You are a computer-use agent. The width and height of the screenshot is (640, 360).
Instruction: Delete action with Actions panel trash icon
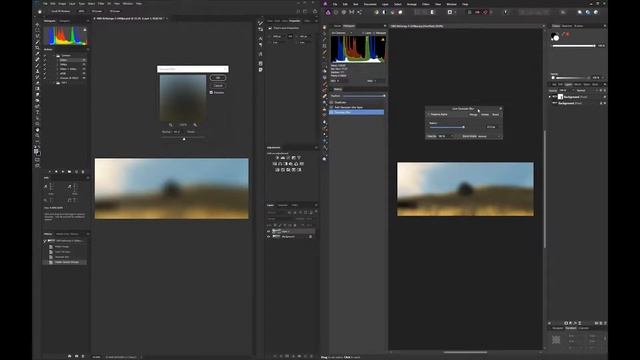(83, 172)
